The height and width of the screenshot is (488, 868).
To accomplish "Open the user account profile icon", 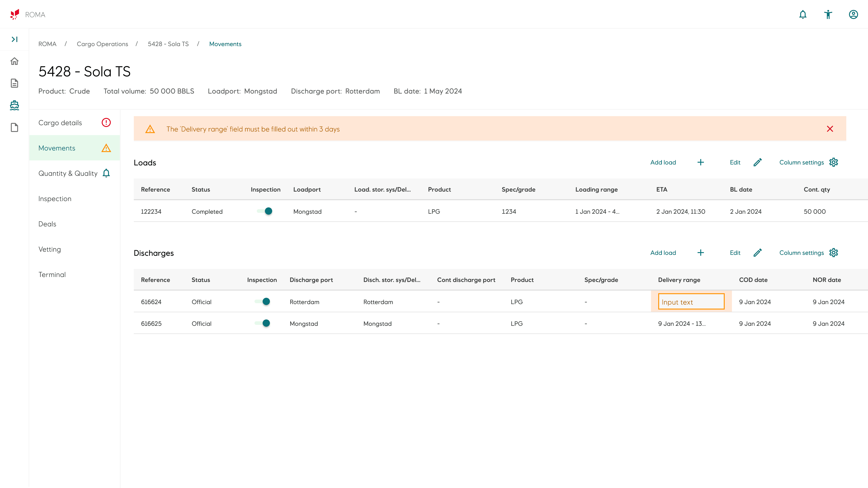I will pyautogui.click(x=853, y=14).
